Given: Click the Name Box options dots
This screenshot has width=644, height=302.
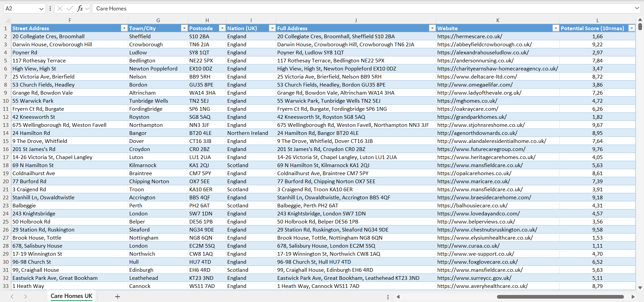Looking at the screenshot, I should [x=50, y=8].
